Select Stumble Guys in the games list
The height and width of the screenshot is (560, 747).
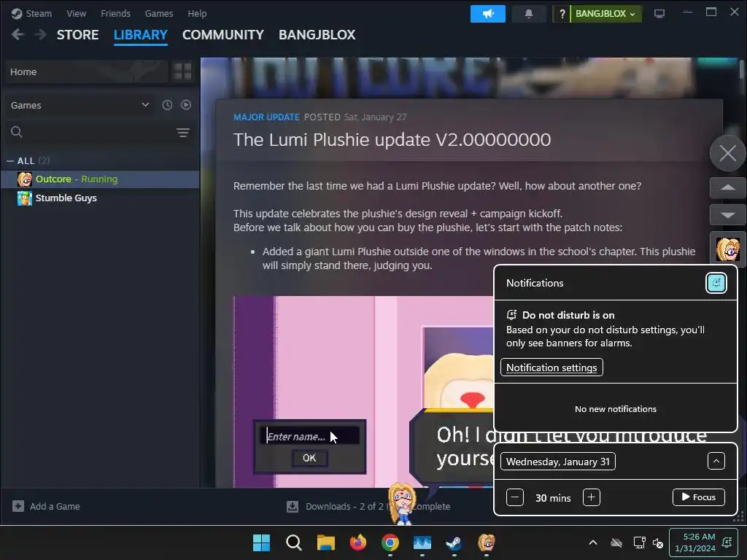pos(100,198)
